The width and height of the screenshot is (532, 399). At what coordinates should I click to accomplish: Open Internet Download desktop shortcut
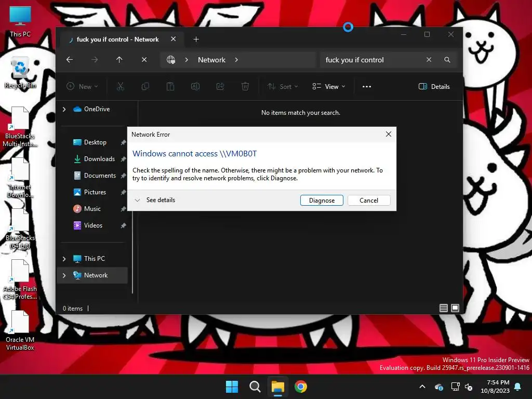pyautogui.click(x=20, y=178)
